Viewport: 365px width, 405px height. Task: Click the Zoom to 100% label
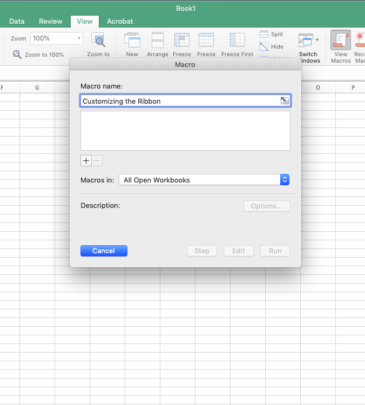44,55
